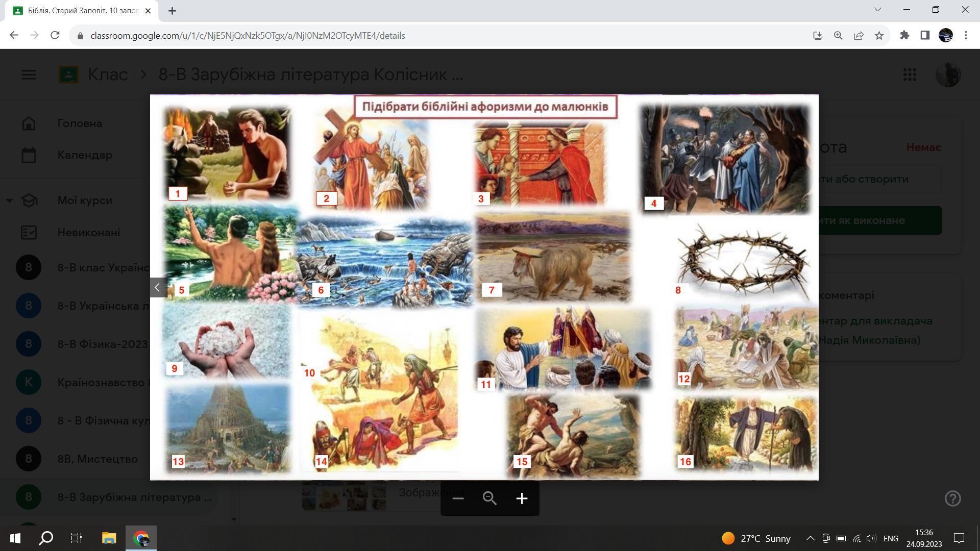This screenshot has width=980, height=551.
Task: Open the notification center icon
Action: (x=959, y=538)
